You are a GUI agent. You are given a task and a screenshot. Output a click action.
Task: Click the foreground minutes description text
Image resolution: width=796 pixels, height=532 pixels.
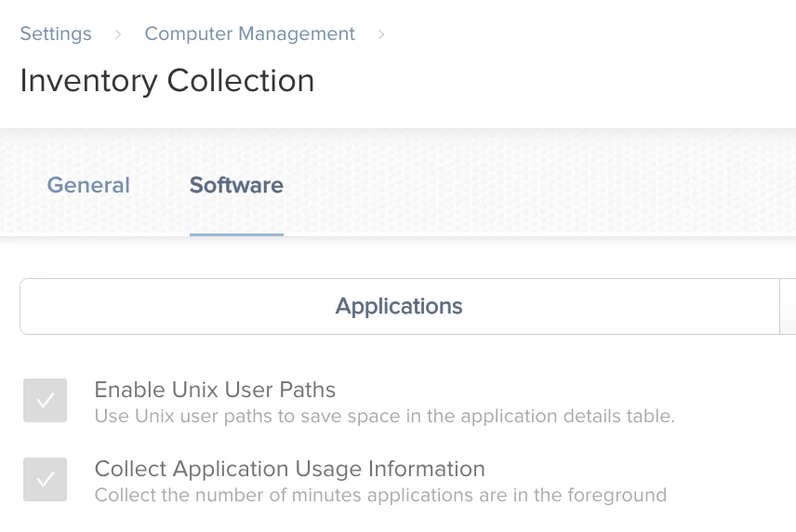tap(380, 495)
